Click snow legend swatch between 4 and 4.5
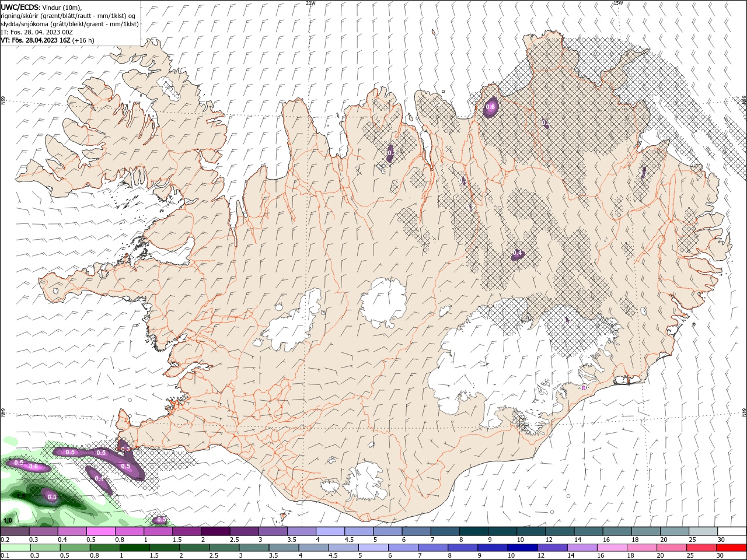The height and width of the screenshot is (560, 747). [330, 531]
